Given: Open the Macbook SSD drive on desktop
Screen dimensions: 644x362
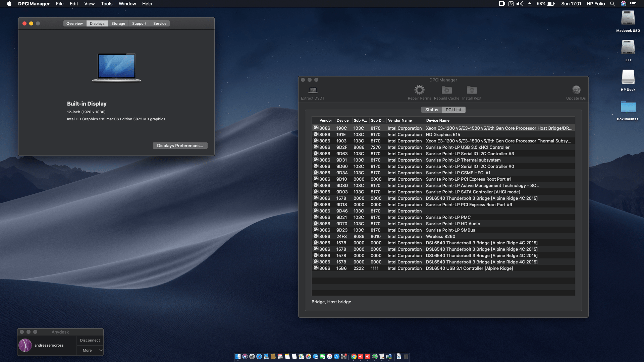Looking at the screenshot, I should [x=628, y=18].
